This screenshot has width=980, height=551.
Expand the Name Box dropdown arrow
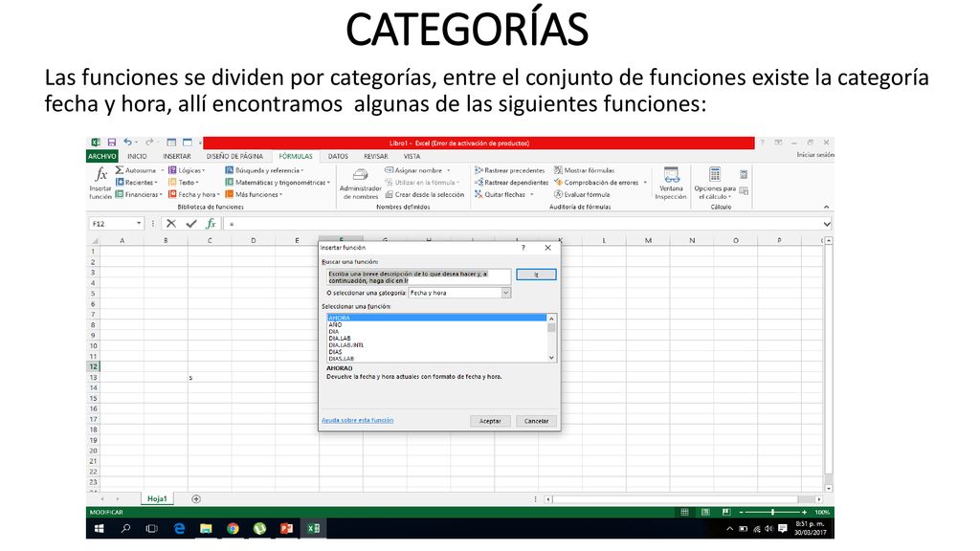pyautogui.click(x=139, y=223)
